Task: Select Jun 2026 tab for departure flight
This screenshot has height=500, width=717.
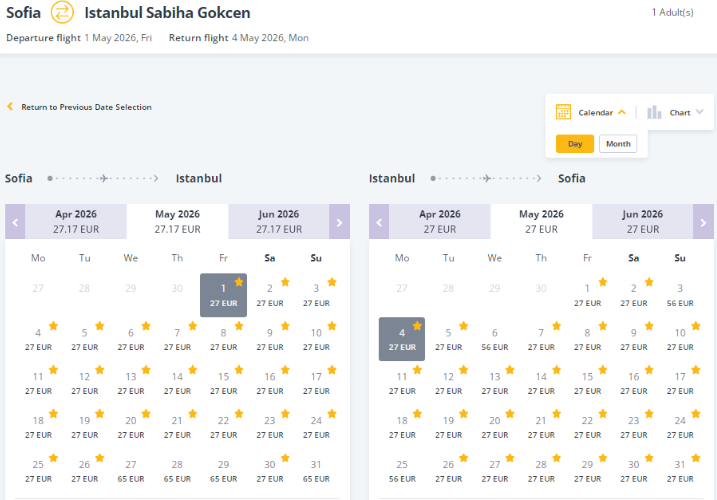Action: [279, 221]
